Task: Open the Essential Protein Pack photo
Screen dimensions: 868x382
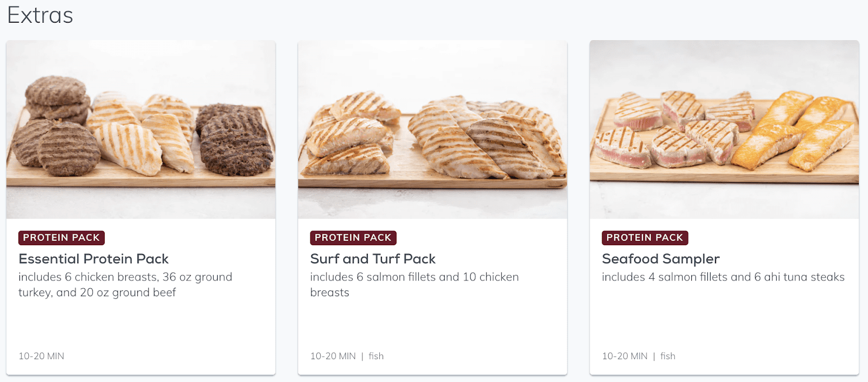Action: click(x=141, y=129)
